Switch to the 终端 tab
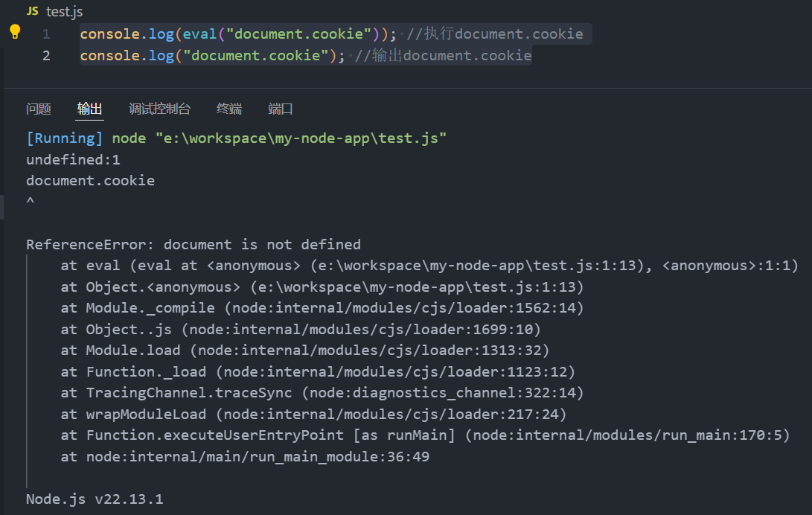 point(229,109)
